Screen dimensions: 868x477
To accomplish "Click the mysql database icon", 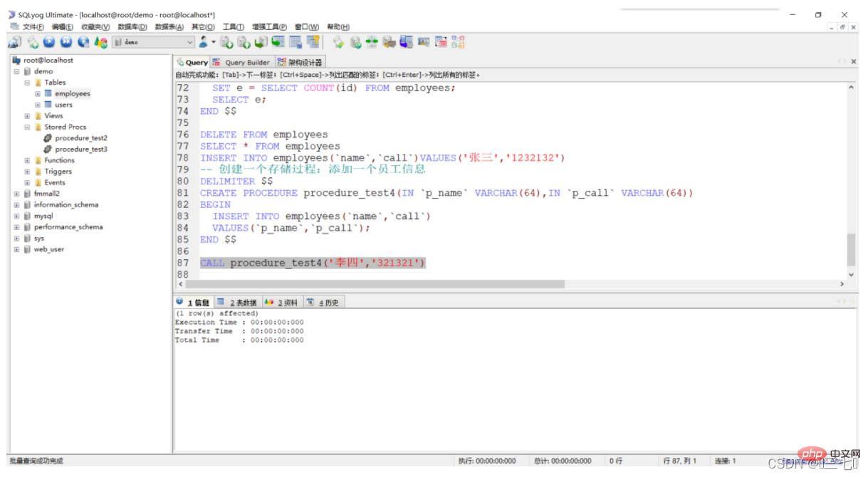I will coord(26,216).
